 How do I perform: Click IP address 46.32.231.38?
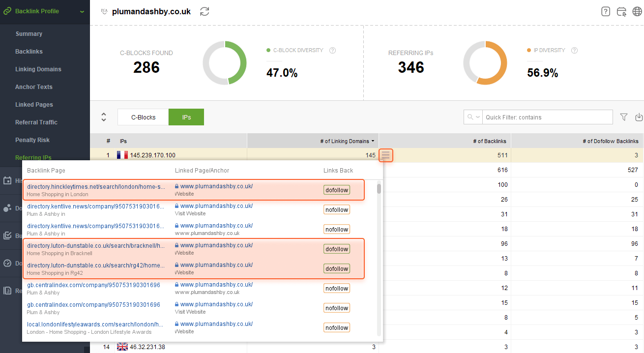[147, 347]
